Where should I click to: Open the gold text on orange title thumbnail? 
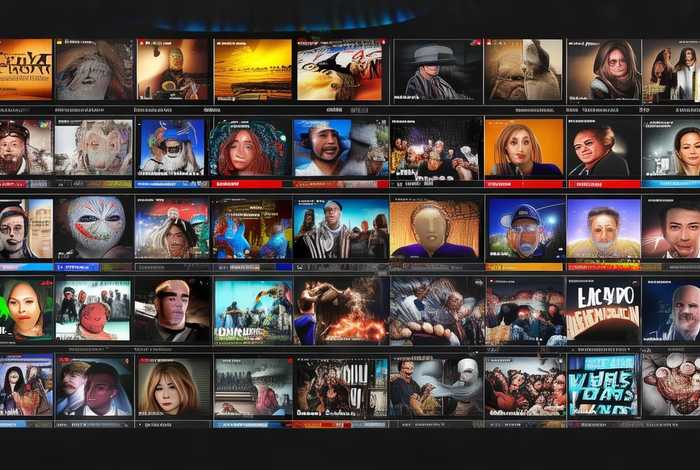26,70
